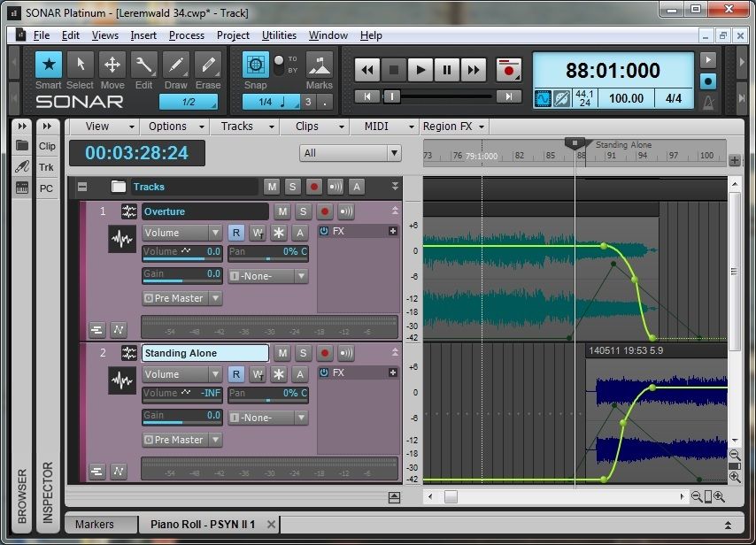Screen dimensions: 756x545
Task: Open the Region FX menu button
Action: 454,127
